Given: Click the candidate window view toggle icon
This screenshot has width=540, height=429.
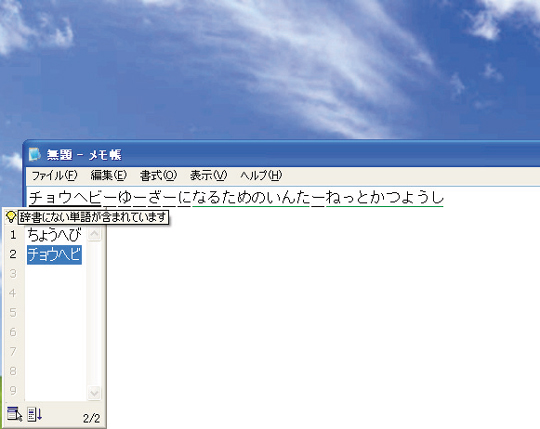Looking at the screenshot, I should click(x=14, y=414).
